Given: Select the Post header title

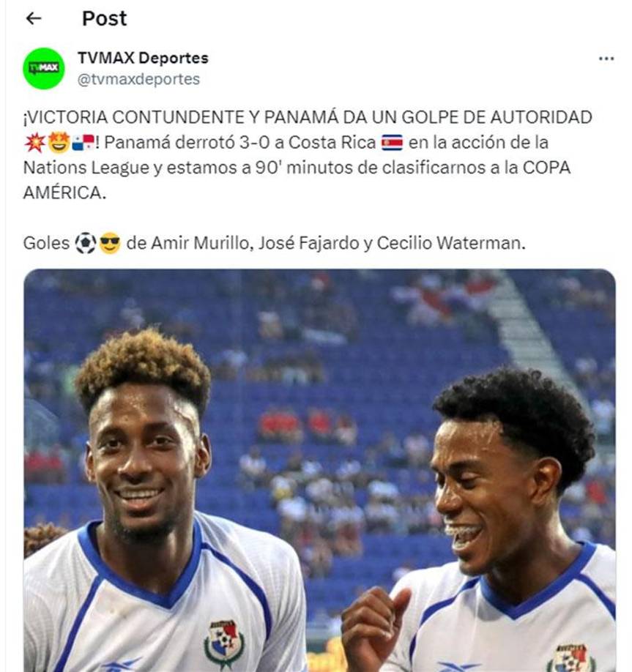Looking at the screenshot, I should pos(104,18).
